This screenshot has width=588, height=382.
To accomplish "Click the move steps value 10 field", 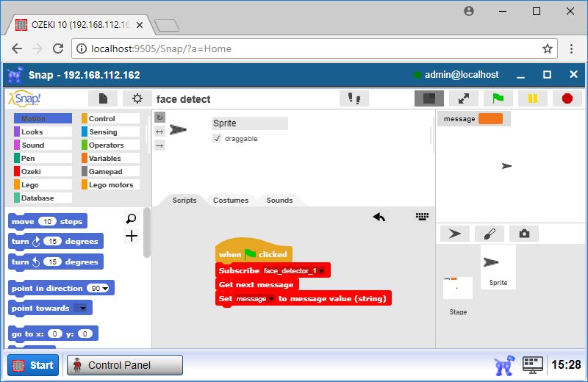I will coord(47,222).
